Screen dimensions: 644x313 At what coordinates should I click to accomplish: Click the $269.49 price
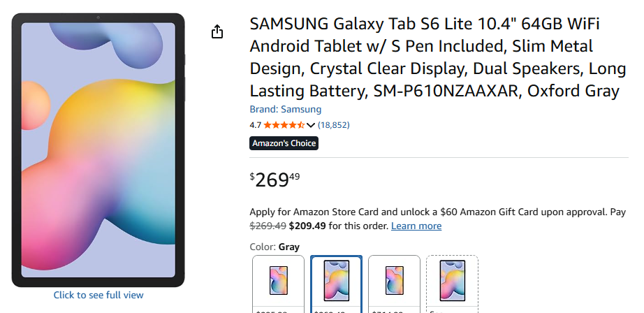point(275,180)
